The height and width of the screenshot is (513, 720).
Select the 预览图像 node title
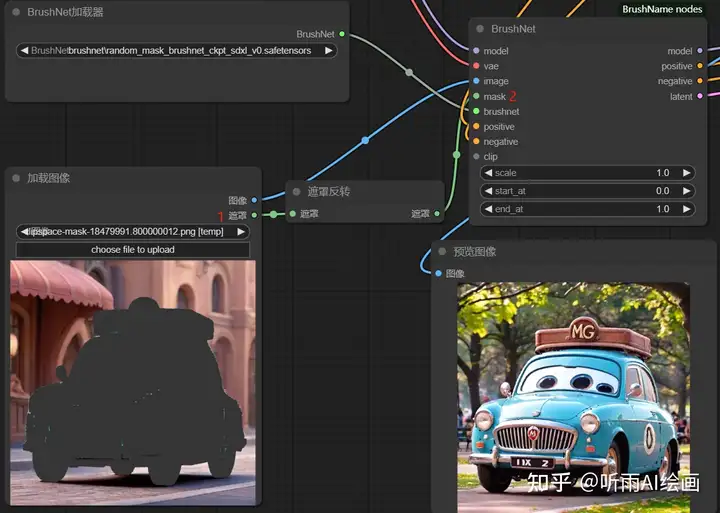(475, 251)
